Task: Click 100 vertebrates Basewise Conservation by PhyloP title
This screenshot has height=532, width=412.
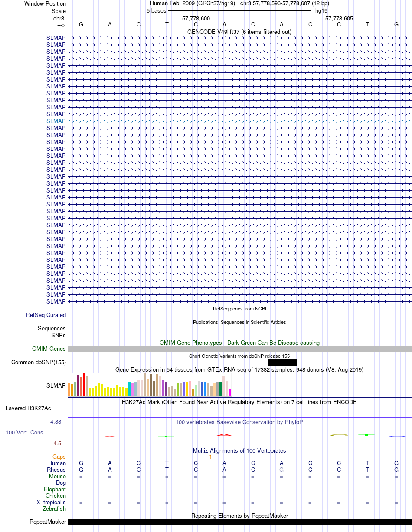Action: [x=239, y=422]
